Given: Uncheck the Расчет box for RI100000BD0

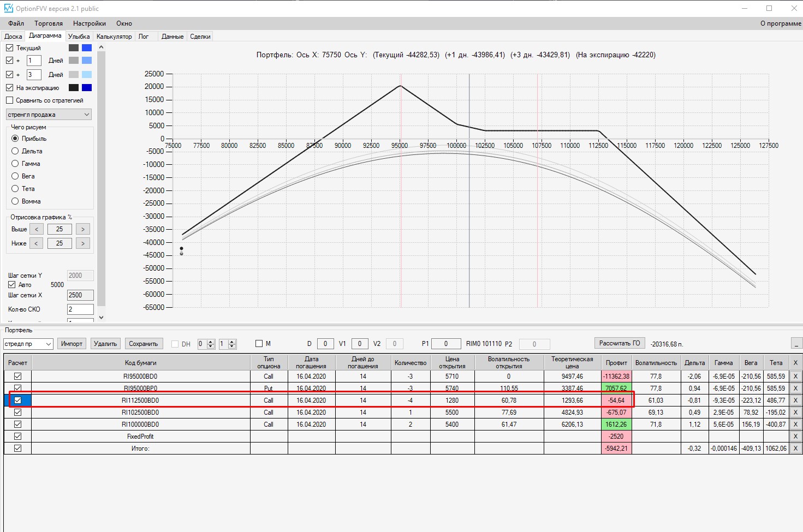Looking at the screenshot, I should click(x=18, y=425).
